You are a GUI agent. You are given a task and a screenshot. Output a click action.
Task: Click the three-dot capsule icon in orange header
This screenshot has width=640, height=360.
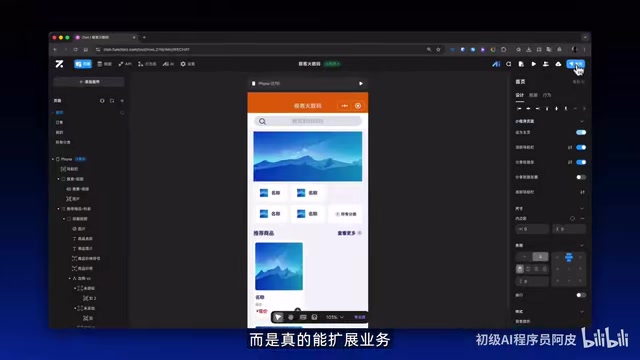[344, 106]
